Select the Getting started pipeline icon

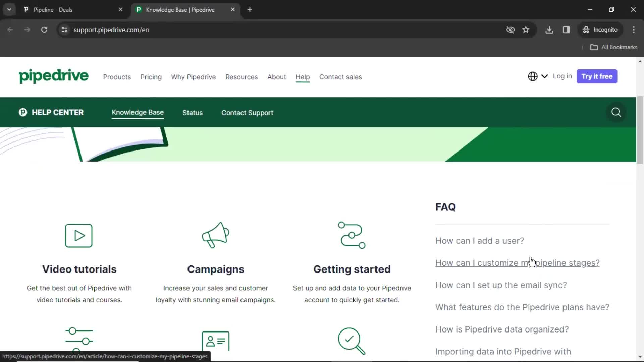tap(351, 235)
